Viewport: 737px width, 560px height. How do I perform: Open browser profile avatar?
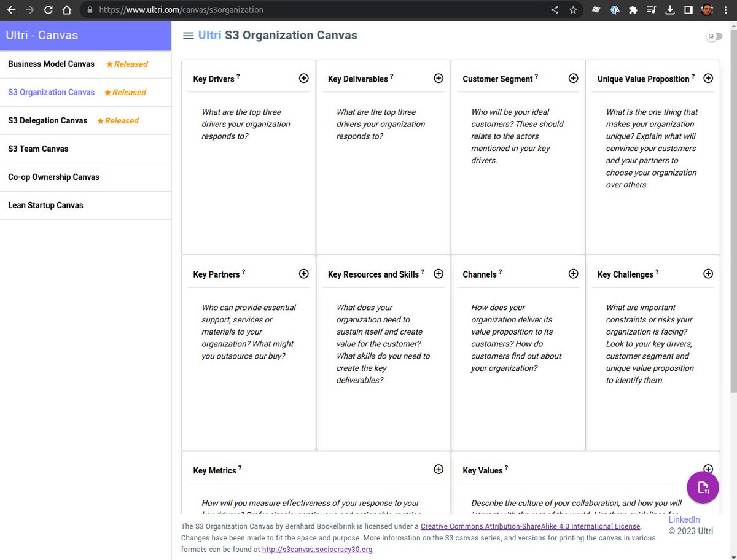(x=707, y=10)
